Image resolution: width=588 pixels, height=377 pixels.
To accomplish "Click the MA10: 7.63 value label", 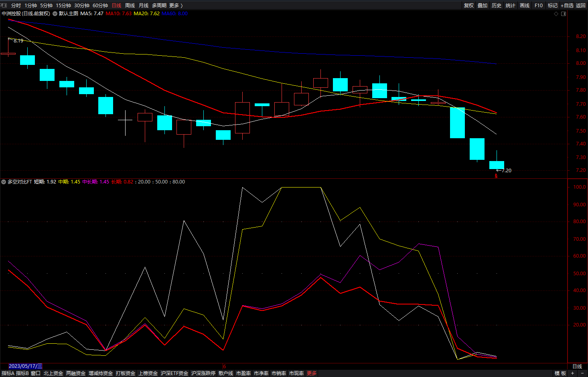I will 119,14.
